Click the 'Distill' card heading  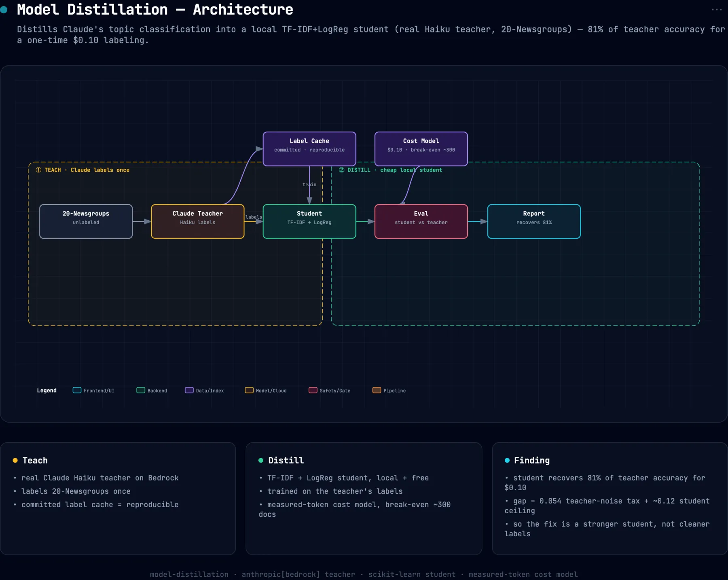(x=286, y=460)
